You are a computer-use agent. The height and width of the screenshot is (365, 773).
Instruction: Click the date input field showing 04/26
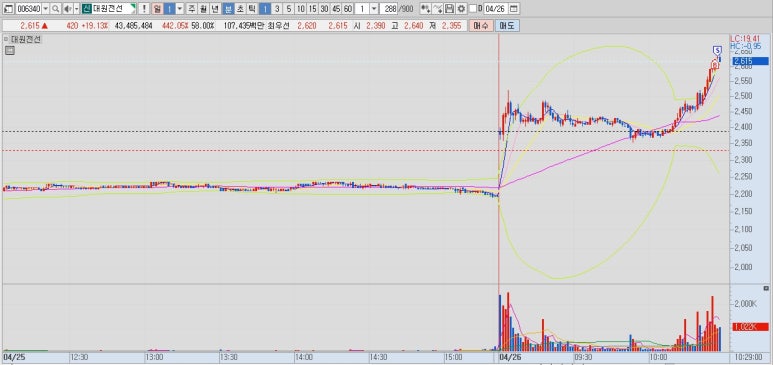click(x=496, y=9)
